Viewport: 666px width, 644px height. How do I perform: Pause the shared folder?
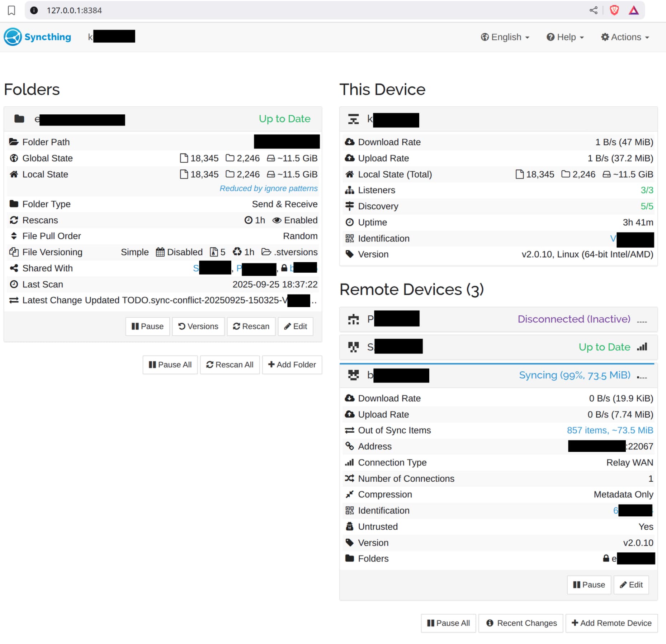147,326
